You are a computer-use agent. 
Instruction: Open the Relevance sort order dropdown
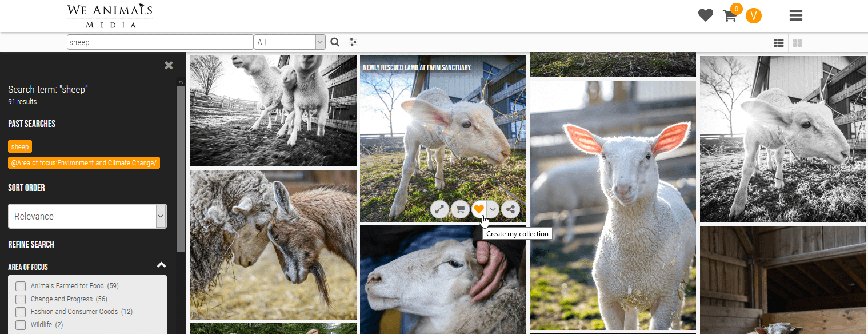(x=87, y=216)
